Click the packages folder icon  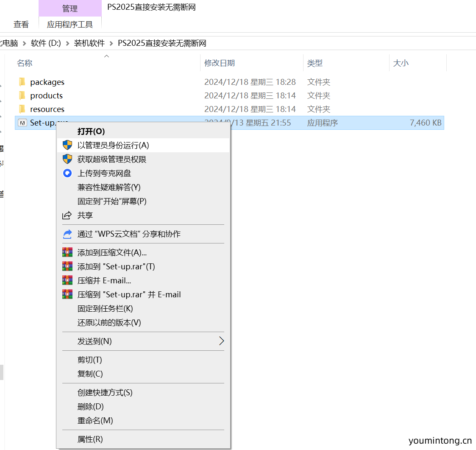click(22, 82)
